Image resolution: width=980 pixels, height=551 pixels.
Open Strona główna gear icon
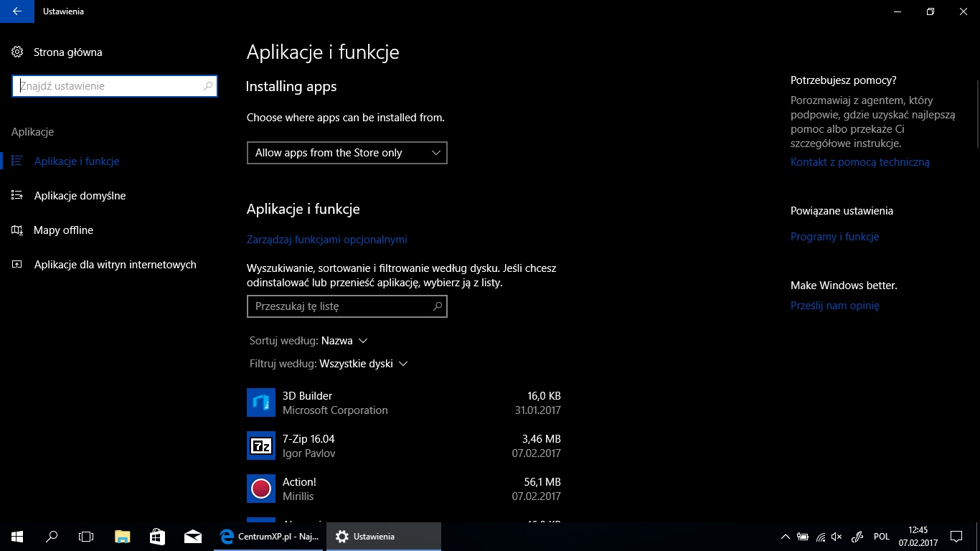[17, 52]
